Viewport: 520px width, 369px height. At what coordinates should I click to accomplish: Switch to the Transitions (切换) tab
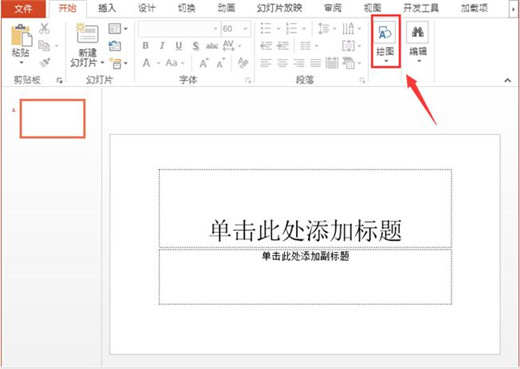point(186,8)
